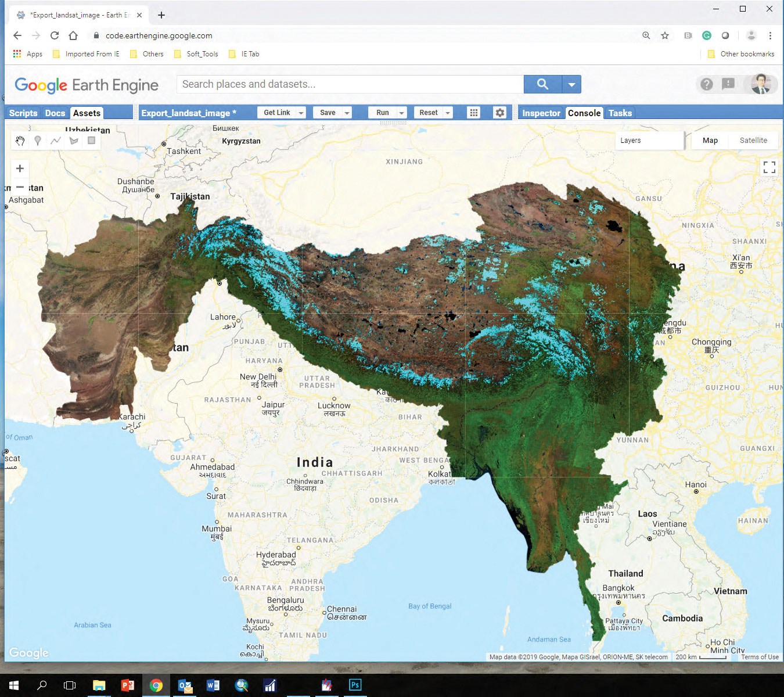This screenshot has width=784, height=697.
Task: Open the code editor settings gear
Action: click(x=499, y=113)
